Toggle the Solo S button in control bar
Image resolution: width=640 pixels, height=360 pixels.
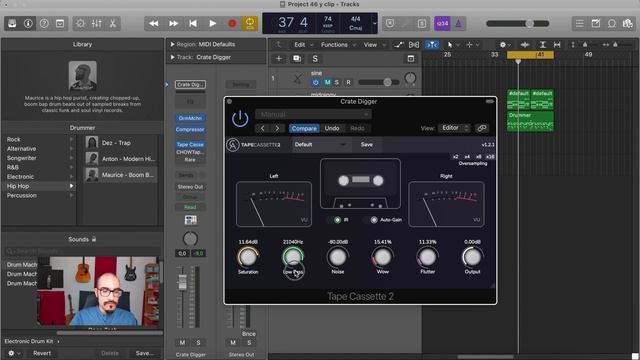[422, 24]
